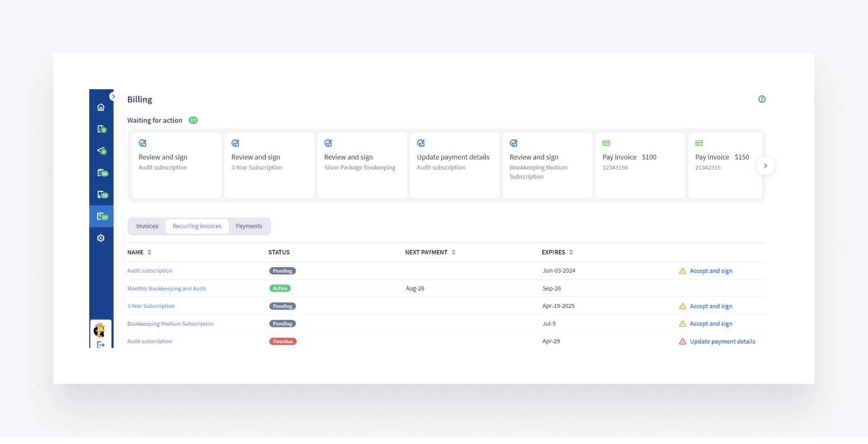868x444 pixels.
Task: Click Update payment details for overdue subscription
Action: pos(722,342)
